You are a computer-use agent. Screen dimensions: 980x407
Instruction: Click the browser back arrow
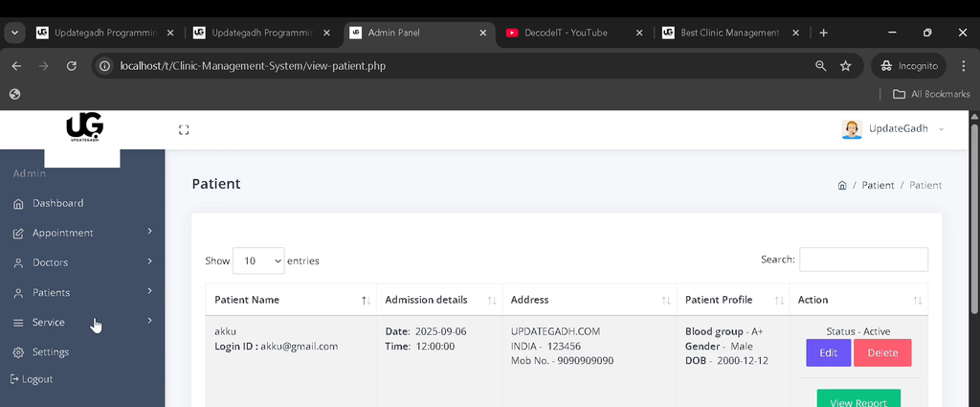coord(16,66)
